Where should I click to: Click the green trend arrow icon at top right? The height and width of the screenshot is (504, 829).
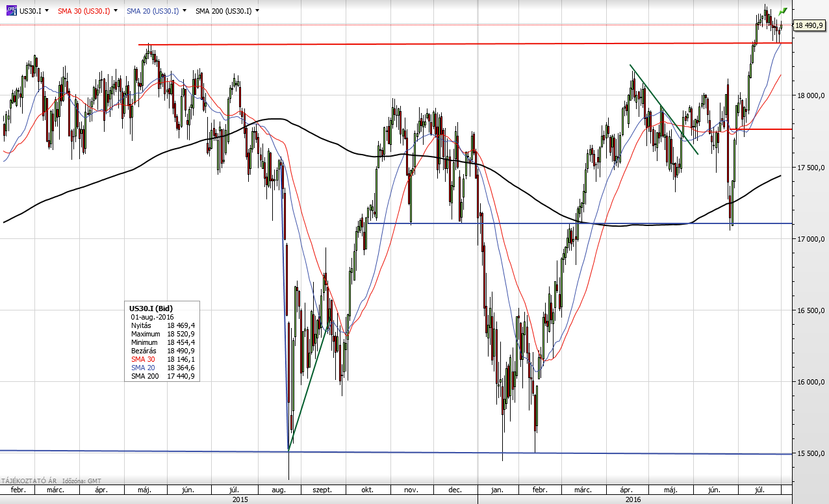pyautogui.click(x=783, y=11)
